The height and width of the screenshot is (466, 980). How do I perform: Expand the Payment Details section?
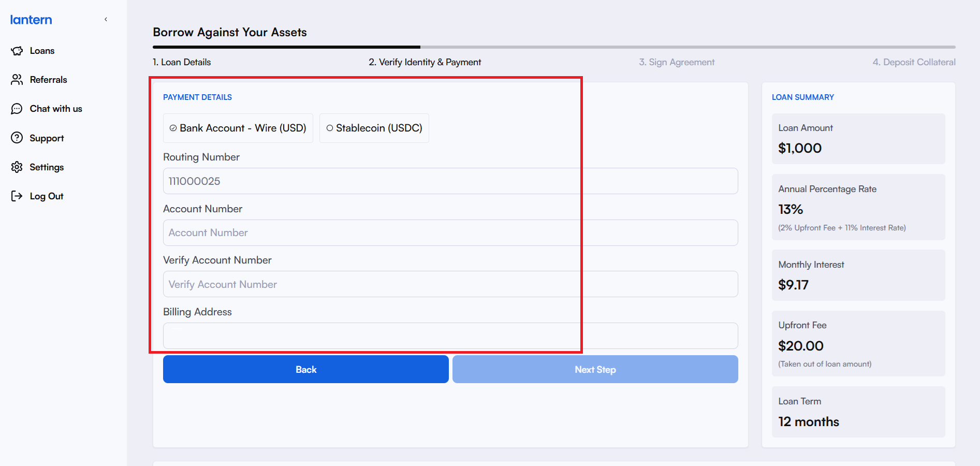[197, 97]
